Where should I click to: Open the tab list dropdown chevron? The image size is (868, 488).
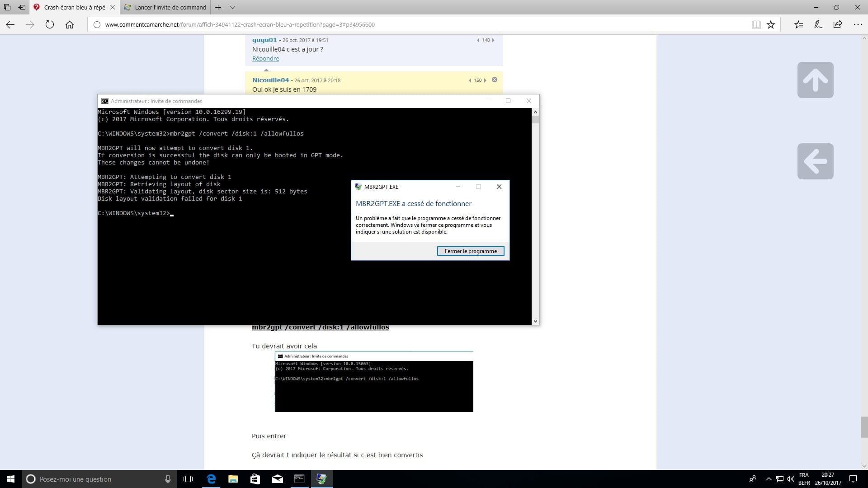232,7
